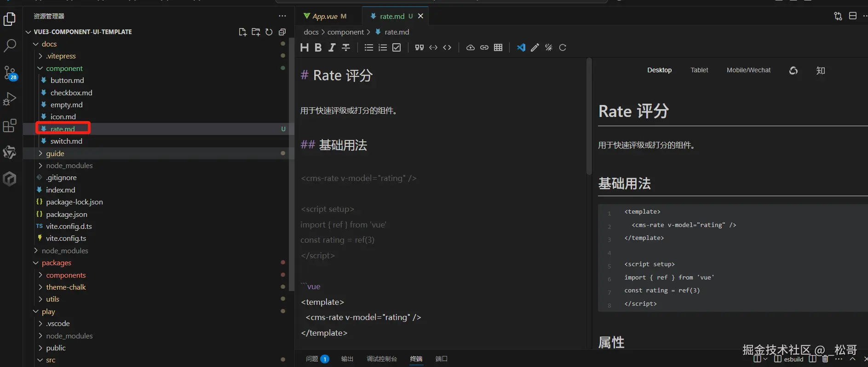Expand the guide folder
This screenshot has width=868, height=367.
55,153
